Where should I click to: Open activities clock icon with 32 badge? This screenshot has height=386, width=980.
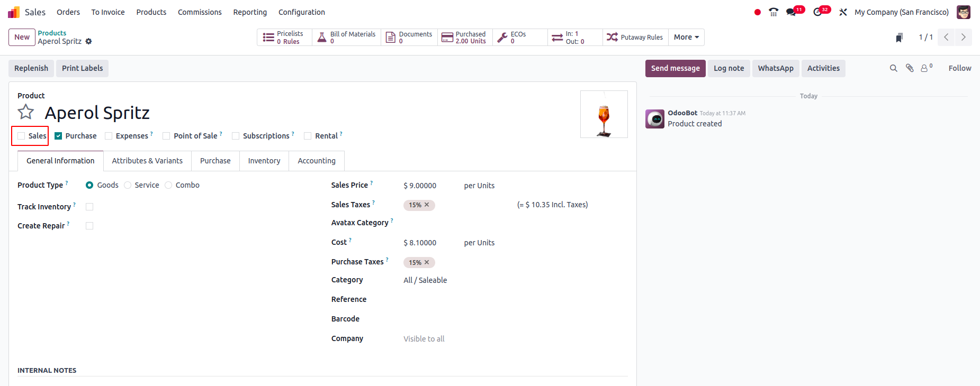[822, 12]
